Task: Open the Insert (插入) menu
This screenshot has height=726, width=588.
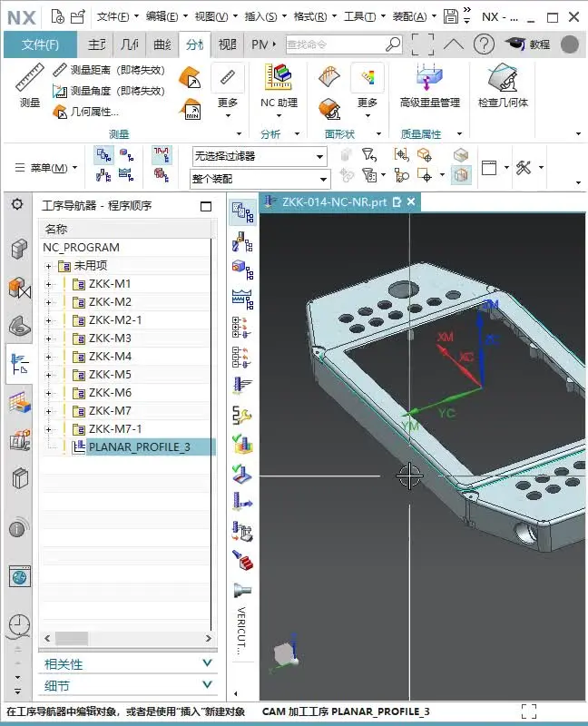Action: 263,16
